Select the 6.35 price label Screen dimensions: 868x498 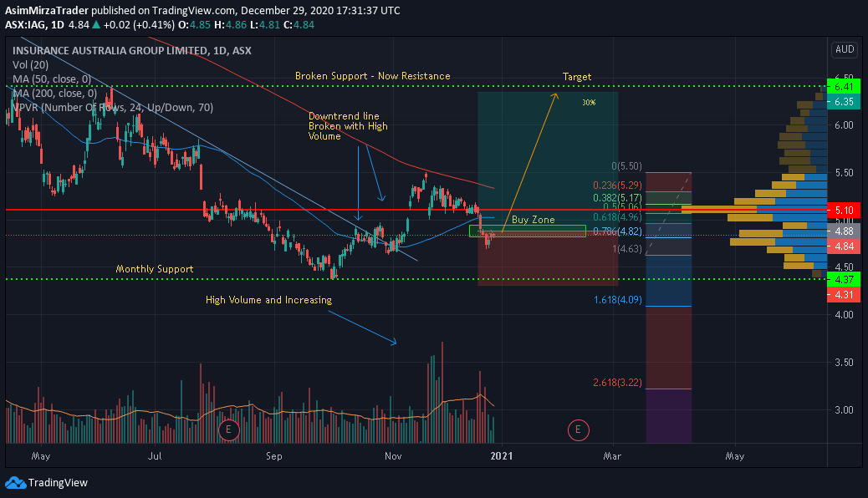844,102
